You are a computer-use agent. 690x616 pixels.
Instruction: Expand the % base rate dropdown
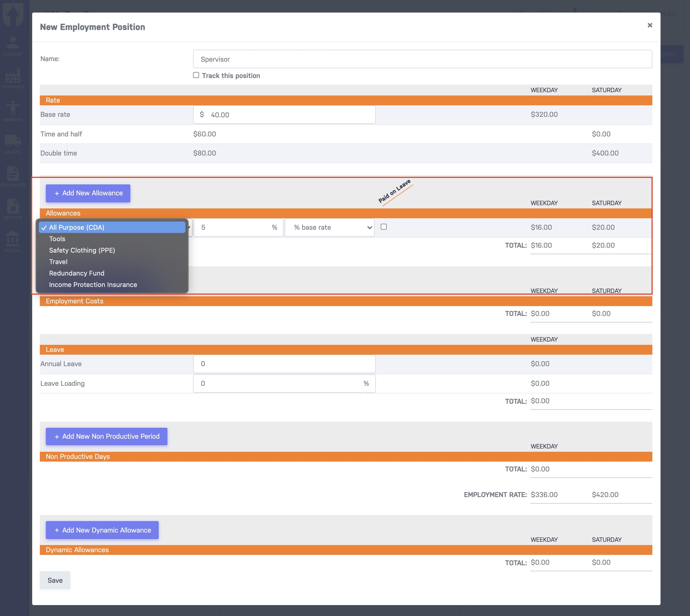tap(330, 228)
